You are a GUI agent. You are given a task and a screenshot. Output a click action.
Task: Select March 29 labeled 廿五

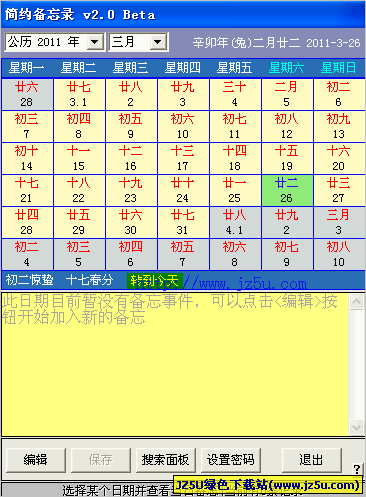79,222
